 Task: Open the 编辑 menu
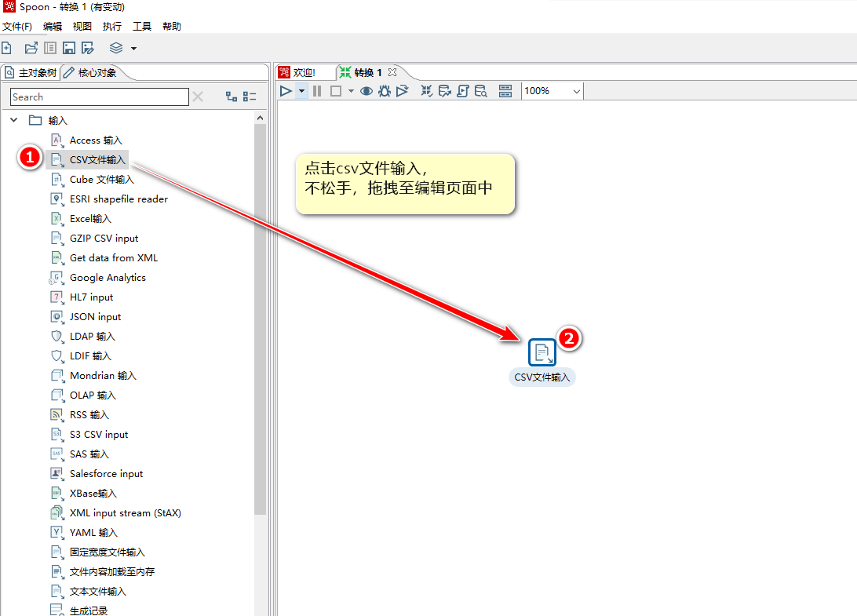(x=53, y=26)
